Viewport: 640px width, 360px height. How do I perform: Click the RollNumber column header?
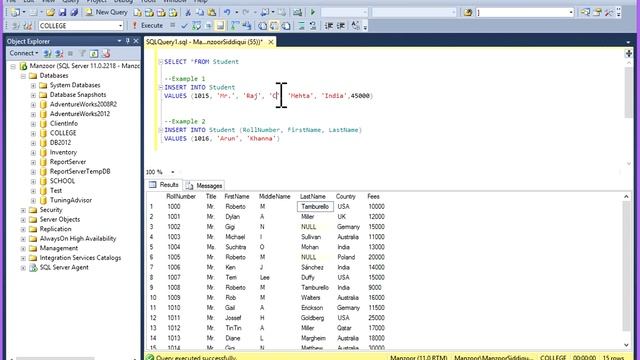point(181,196)
